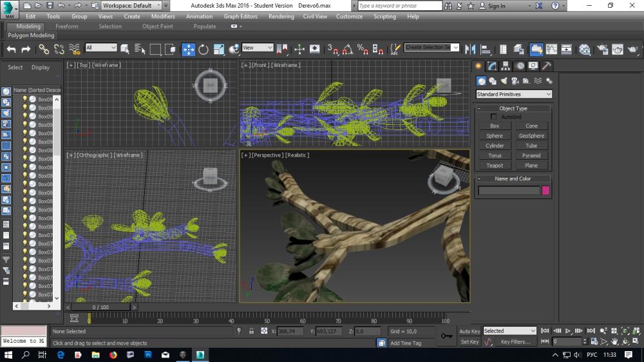Open the key mode Selected dropdown
This screenshot has width=644, height=362.
(509, 331)
